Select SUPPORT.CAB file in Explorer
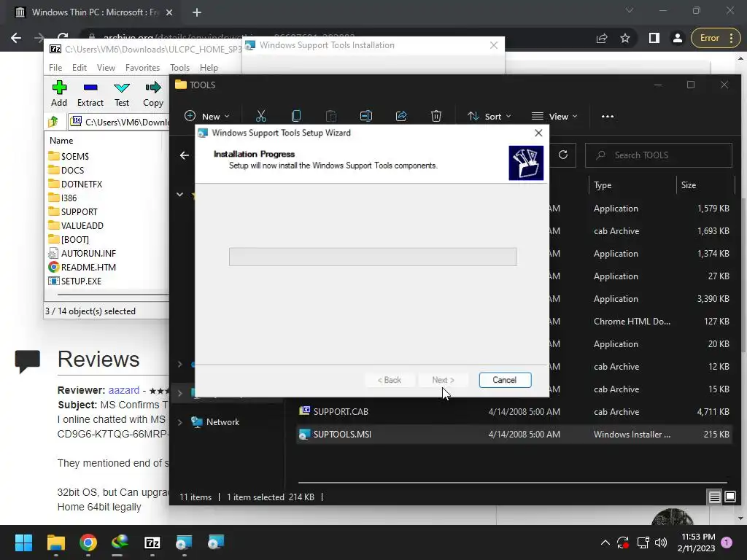Viewport: 747px width, 560px height. [x=513, y=412]
